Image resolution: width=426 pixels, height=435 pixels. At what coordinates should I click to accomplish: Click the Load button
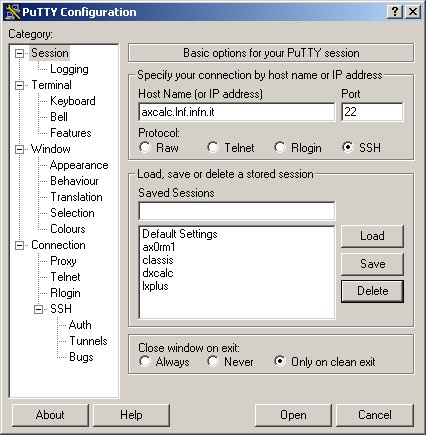pyautogui.click(x=372, y=236)
